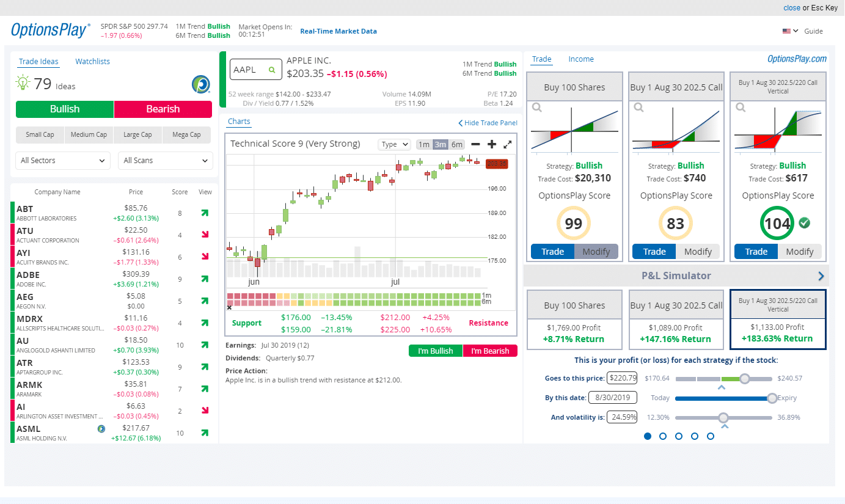Filter trade ideas to Bearish
The image size is (845, 504).
(x=163, y=109)
